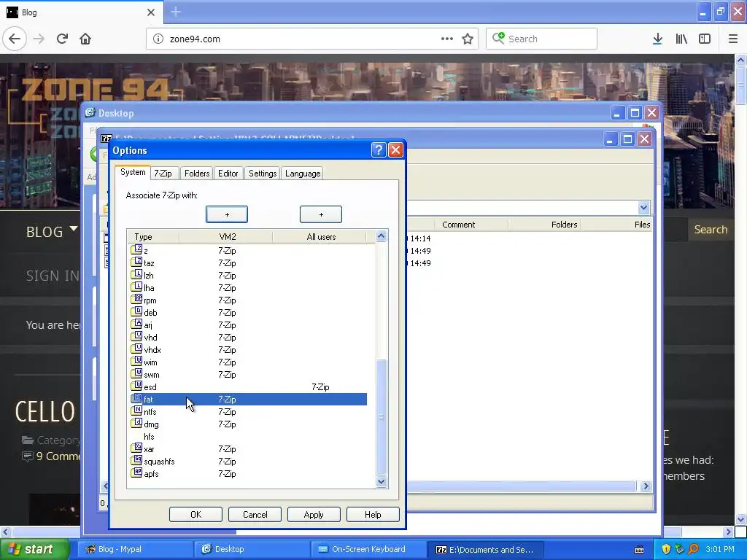Select the hfs file type row
Image resolution: width=747 pixels, height=560 pixels.
(x=248, y=436)
